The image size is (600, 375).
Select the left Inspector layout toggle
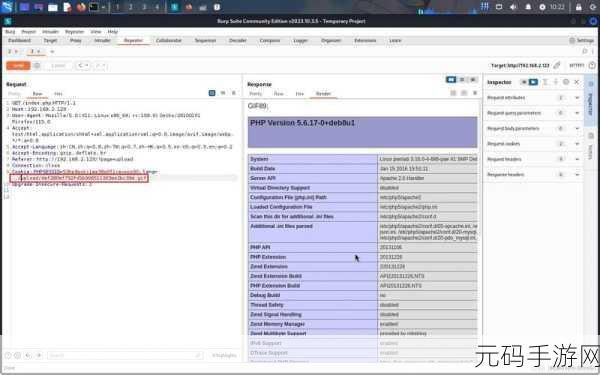(524, 82)
